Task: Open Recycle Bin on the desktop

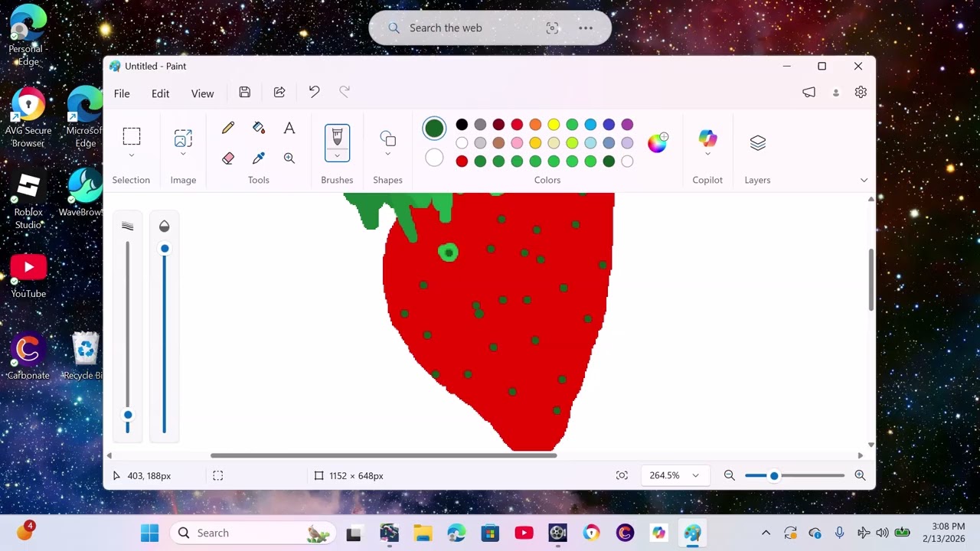Action: tap(85, 356)
